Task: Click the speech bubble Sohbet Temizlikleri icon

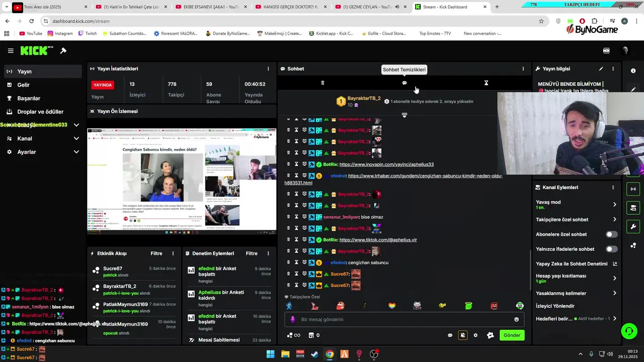Action: pos(405,83)
